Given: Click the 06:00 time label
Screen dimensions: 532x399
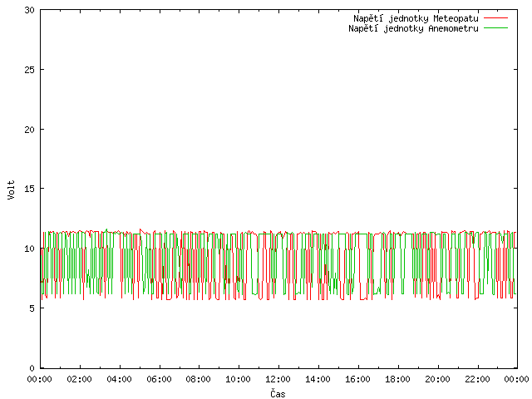Looking at the screenshot, I should 159,379.
